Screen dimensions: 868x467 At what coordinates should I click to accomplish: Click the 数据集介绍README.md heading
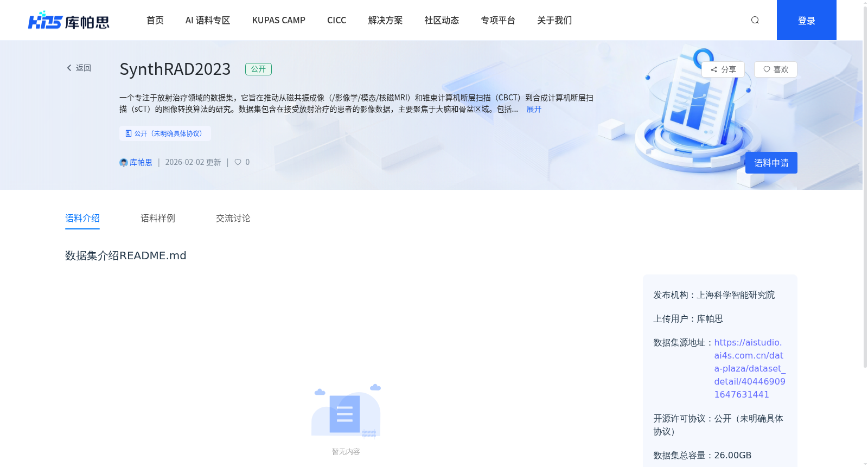(x=126, y=255)
